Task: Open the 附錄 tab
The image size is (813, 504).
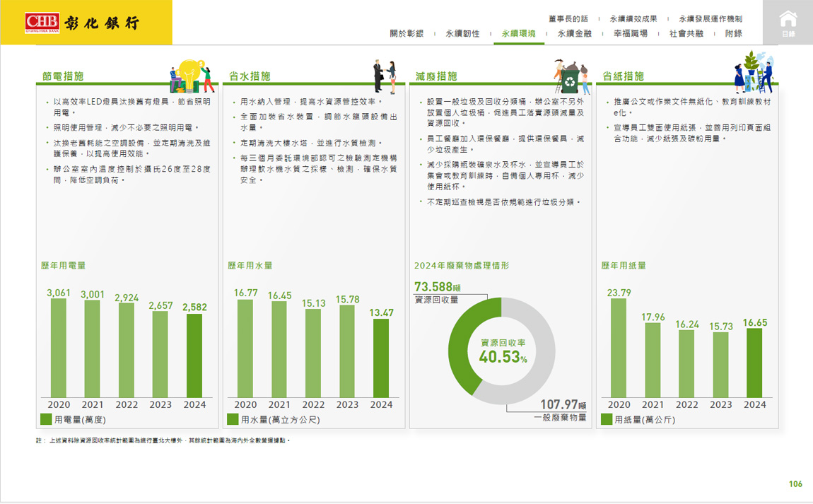Action: tap(733, 33)
